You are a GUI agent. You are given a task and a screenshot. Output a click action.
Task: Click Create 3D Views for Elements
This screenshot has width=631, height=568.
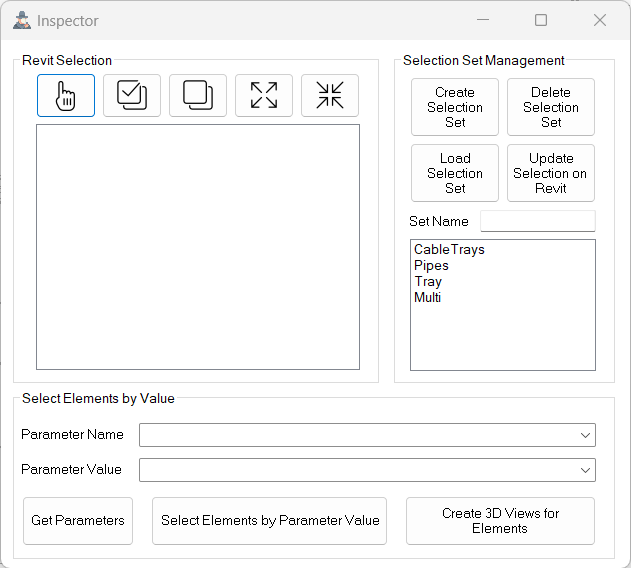pos(500,521)
